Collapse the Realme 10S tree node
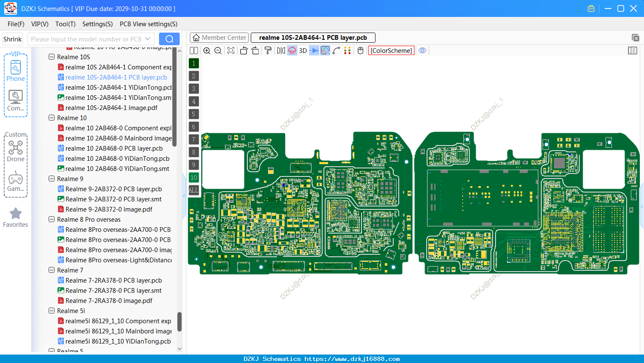This screenshot has width=644, height=363. point(52,57)
